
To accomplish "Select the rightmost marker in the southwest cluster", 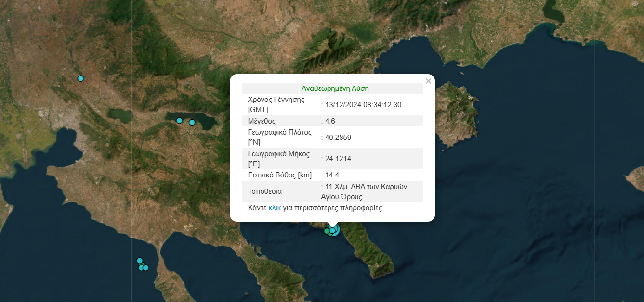I will 146,268.
